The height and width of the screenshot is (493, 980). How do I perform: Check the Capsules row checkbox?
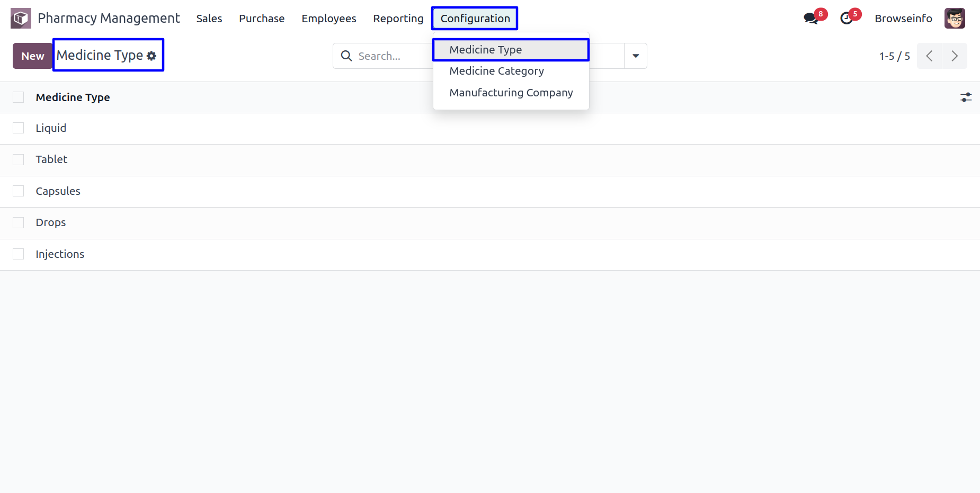pos(19,191)
